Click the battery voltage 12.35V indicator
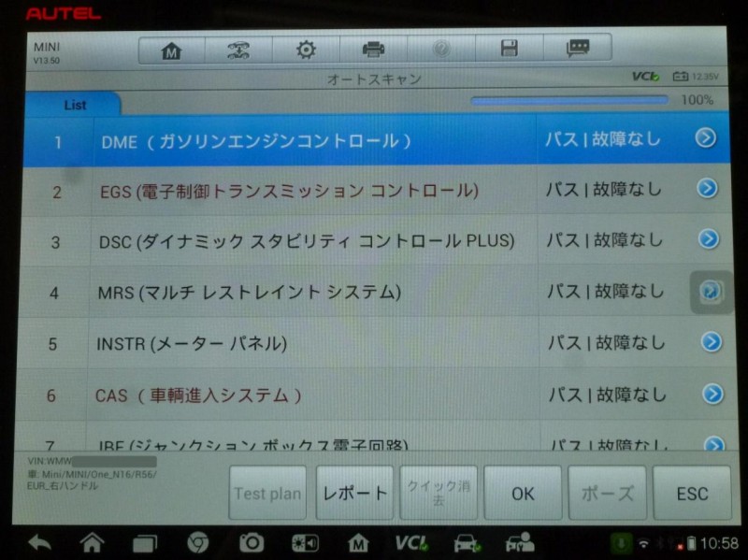The height and width of the screenshot is (560, 748). [x=696, y=77]
